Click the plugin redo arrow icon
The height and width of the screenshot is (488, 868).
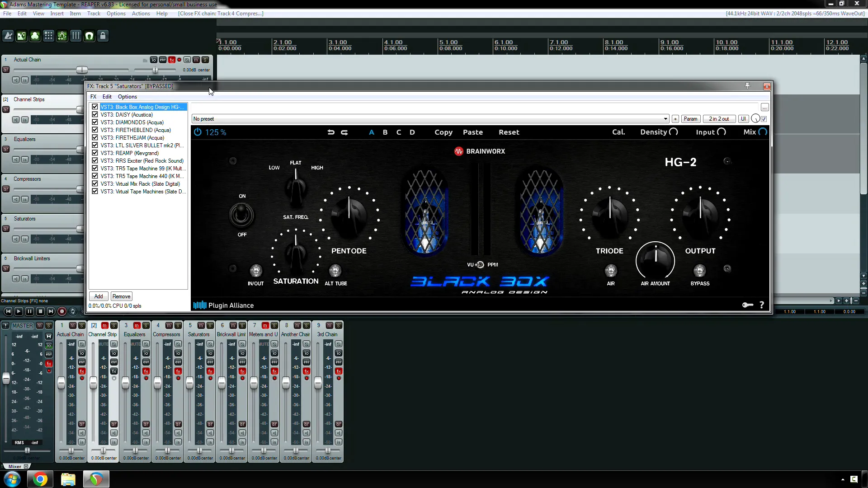click(344, 132)
